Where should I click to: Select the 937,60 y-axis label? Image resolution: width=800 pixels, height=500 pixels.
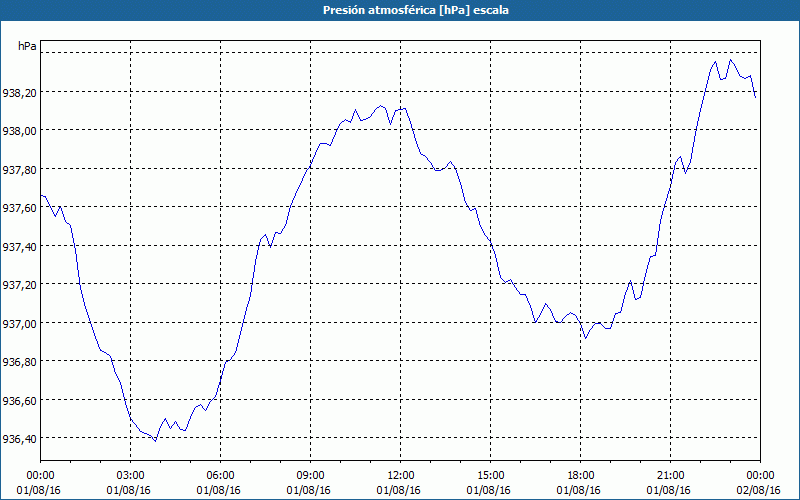[x=19, y=208]
